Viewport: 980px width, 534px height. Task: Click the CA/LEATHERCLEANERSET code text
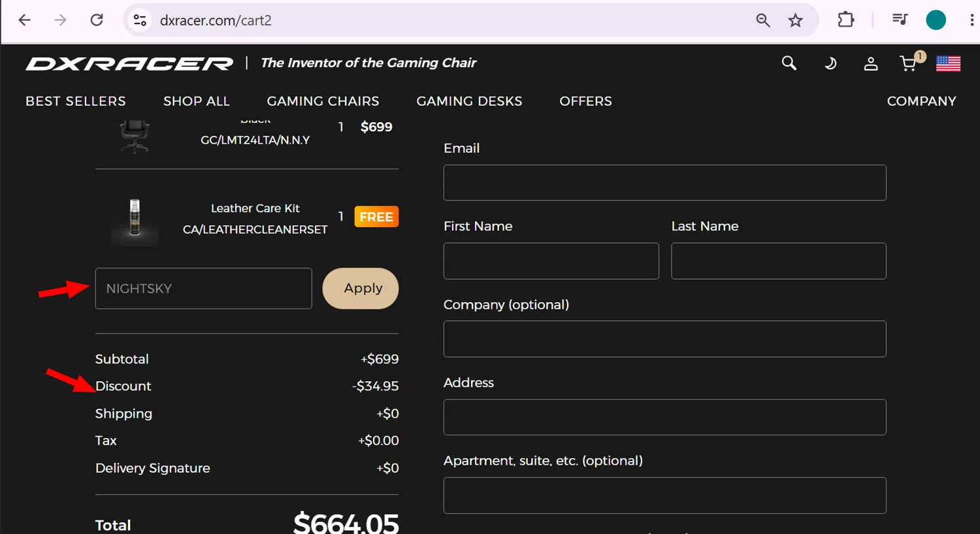(255, 229)
